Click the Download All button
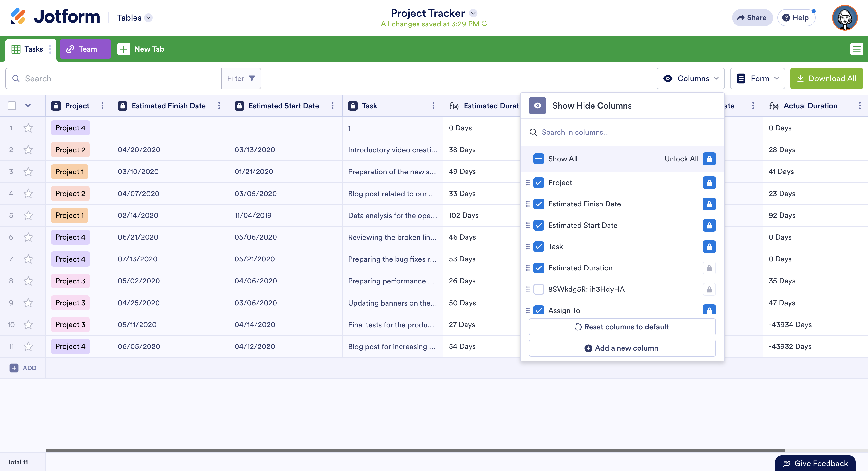The image size is (868, 471). (826, 78)
